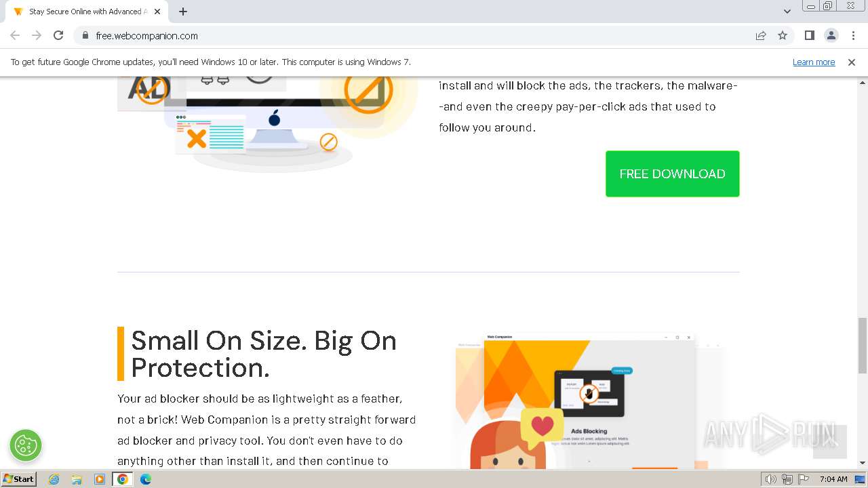The height and width of the screenshot is (488, 868).
Task: Dismiss the Chrome update notification bar
Action: pyautogui.click(x=852, y=62)
